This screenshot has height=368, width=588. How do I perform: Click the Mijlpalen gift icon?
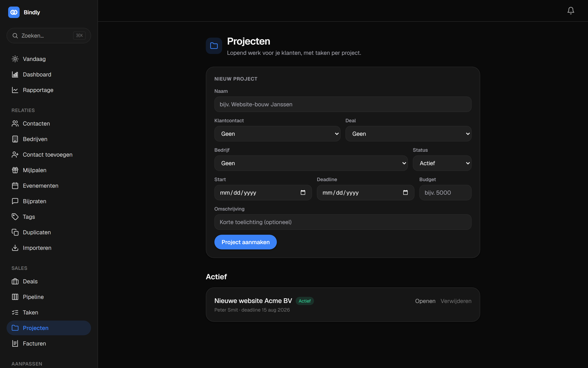coord(15,170)
